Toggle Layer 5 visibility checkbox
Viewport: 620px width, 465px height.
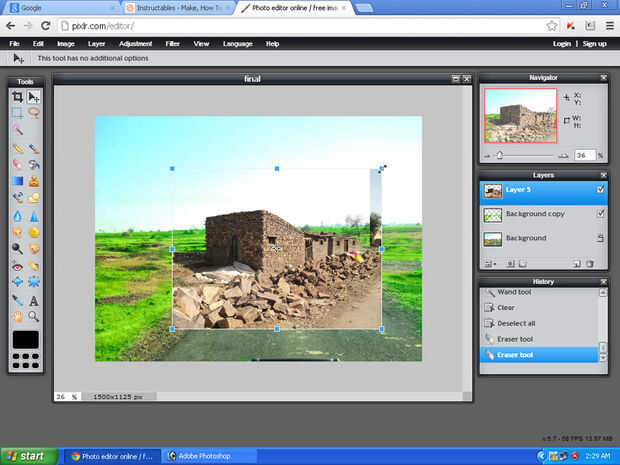[x=600, y=189]
